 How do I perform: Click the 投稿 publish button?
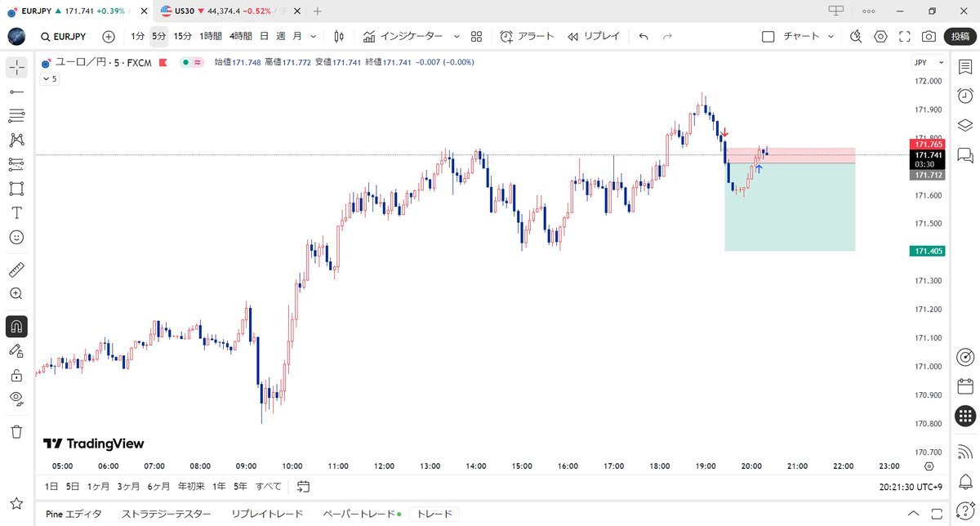point(960,37)
